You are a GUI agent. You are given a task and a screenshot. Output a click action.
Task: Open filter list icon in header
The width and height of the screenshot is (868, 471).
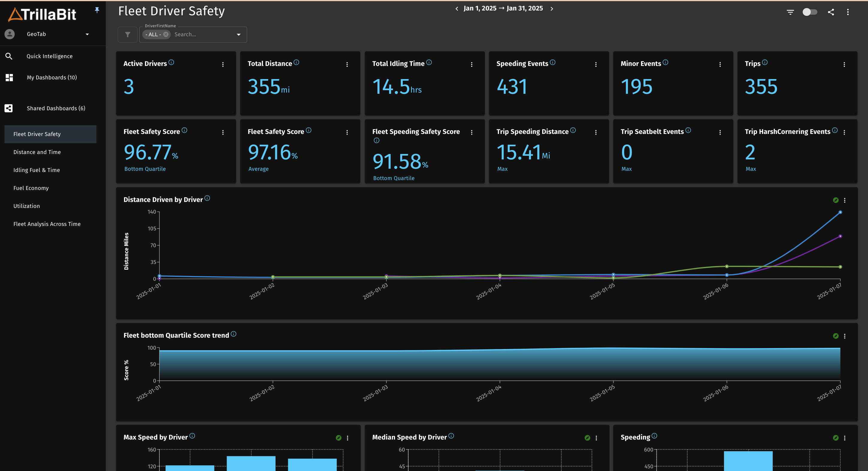pyautogui.click(x=790, y=12)
